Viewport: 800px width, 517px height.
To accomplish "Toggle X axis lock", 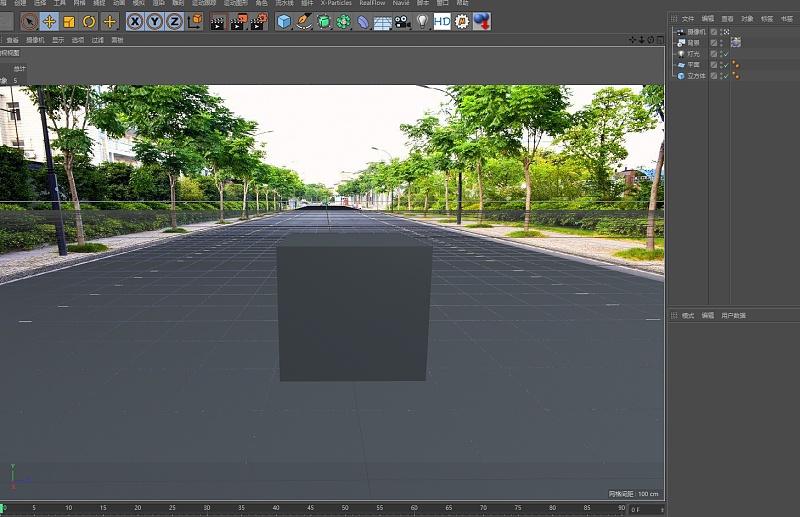I will coord(135,21).
